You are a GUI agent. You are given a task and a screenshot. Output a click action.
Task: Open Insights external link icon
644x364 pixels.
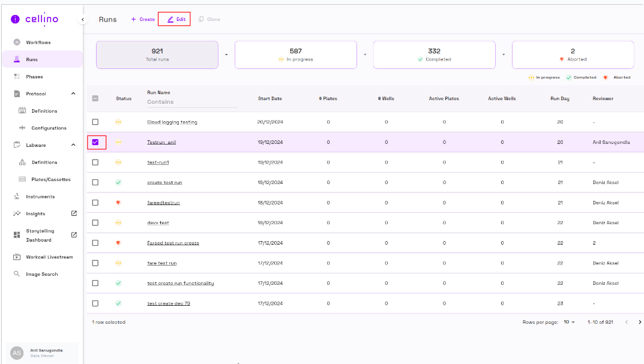coord(74,213)
